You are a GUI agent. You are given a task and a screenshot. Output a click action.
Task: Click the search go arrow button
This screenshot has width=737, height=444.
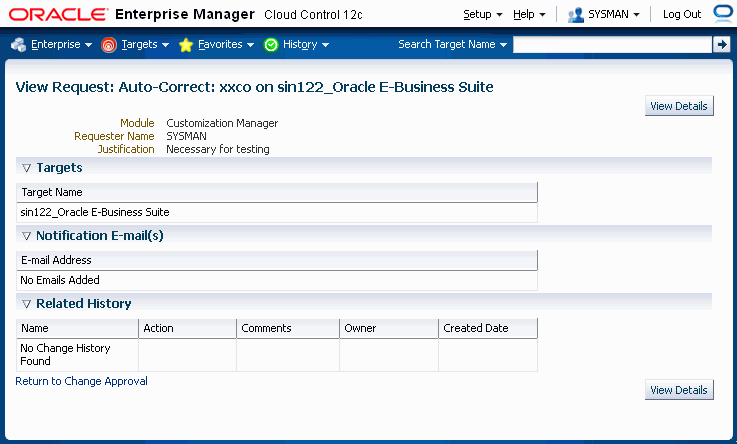721,45
